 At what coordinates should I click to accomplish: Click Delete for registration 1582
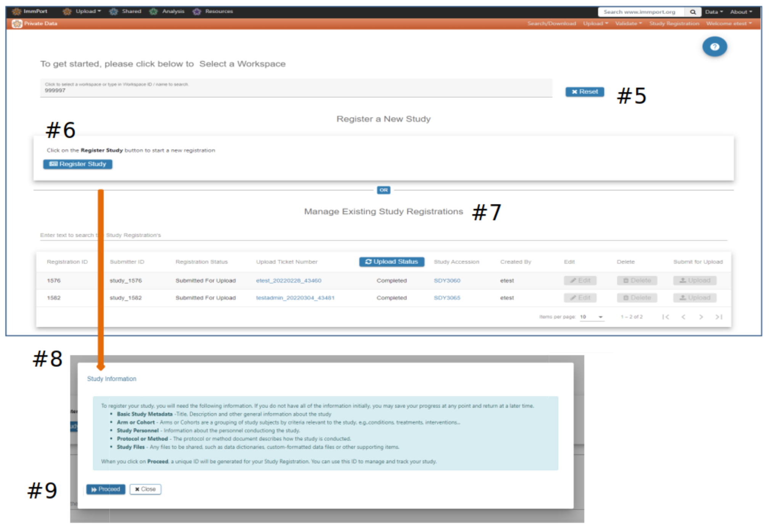(x=637, y=298)
